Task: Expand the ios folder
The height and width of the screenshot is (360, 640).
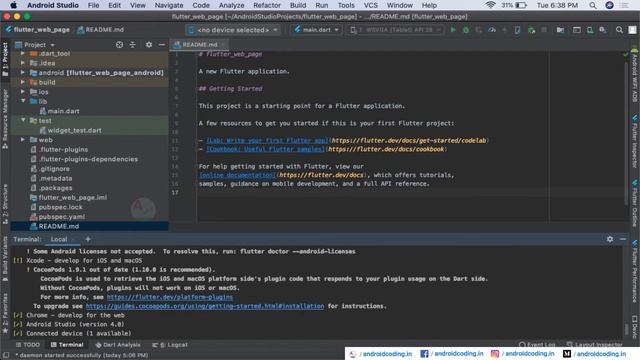Action: coord(23,92)
